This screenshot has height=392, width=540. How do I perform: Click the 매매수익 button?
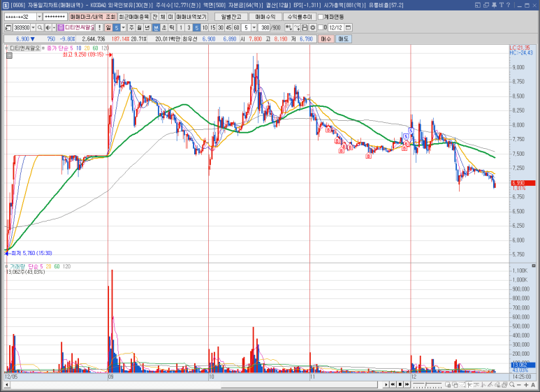click(265, 17)
